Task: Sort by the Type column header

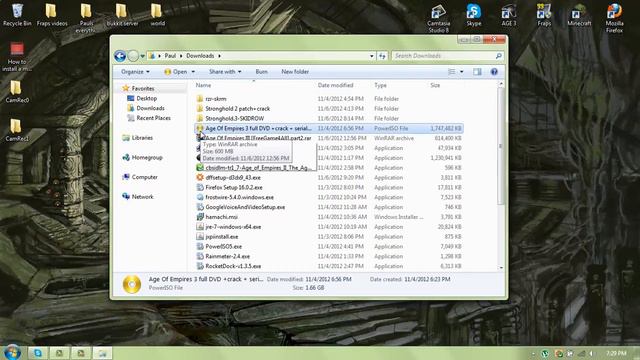Action: tap(380, 85)
